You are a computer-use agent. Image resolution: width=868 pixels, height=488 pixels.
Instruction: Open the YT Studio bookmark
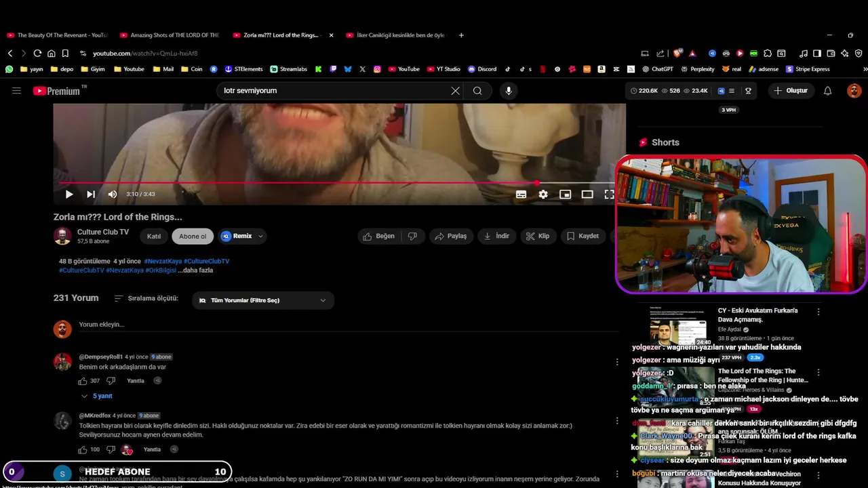tap(443, 69)
